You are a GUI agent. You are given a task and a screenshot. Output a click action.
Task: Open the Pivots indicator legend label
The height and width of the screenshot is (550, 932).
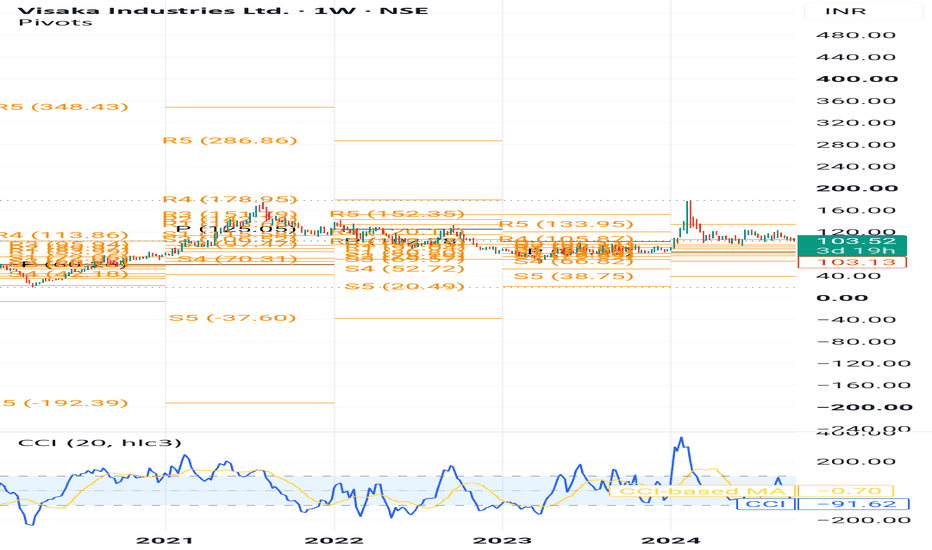point(55,23)
